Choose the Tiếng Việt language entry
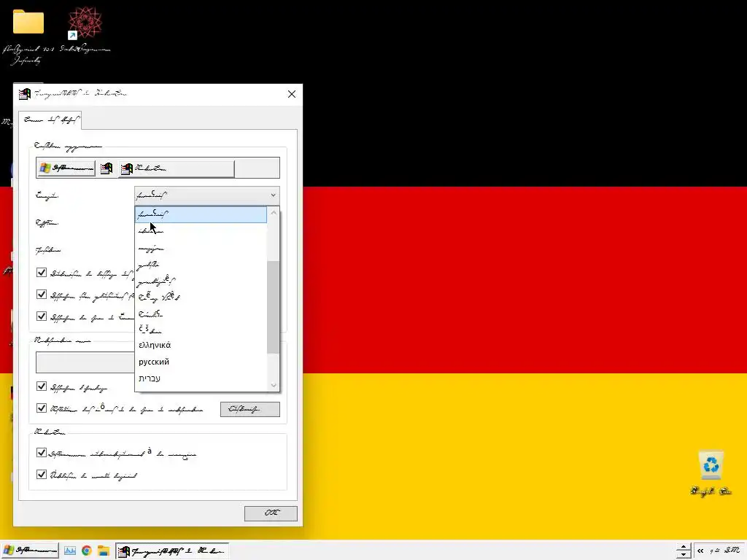This screenshot has width=747, height=560. pos(201,297)
